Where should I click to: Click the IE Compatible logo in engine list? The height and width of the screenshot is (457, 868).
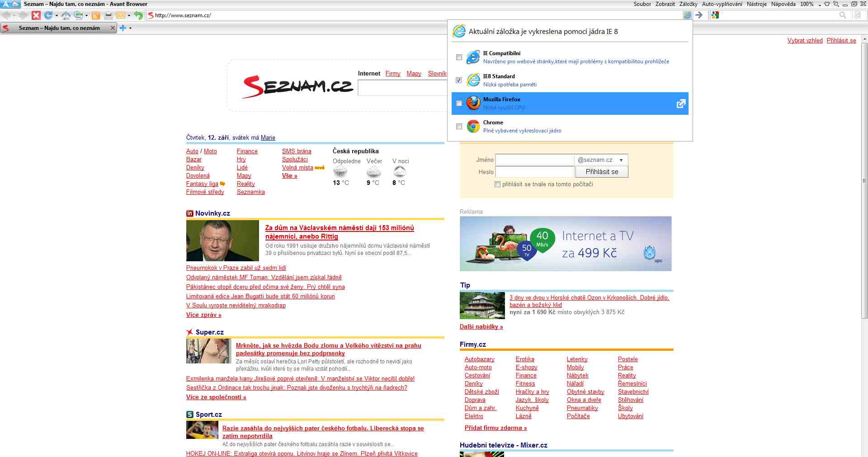tap(473, 57)
